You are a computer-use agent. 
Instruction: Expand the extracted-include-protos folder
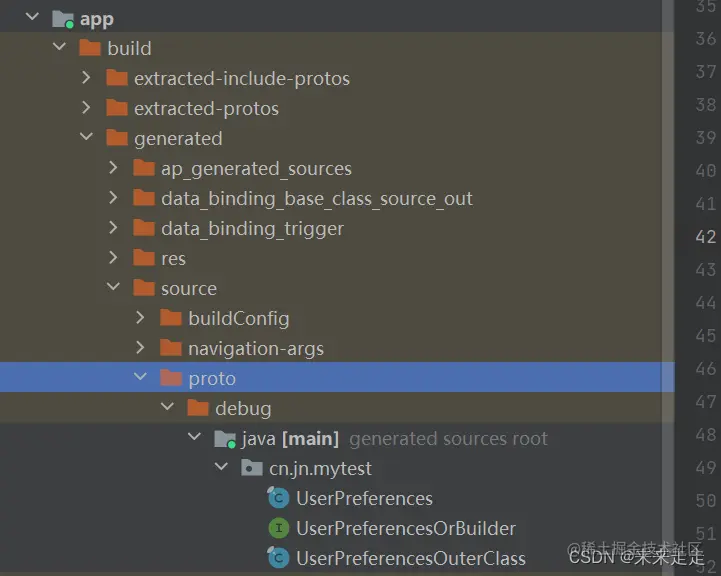pyautogui.click(x=86, y=78)
